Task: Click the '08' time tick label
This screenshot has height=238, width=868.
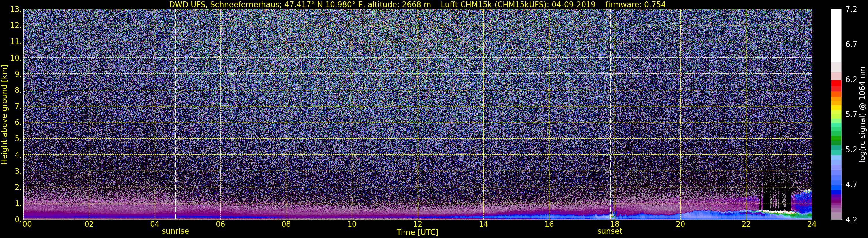Action: pos(286,224)
